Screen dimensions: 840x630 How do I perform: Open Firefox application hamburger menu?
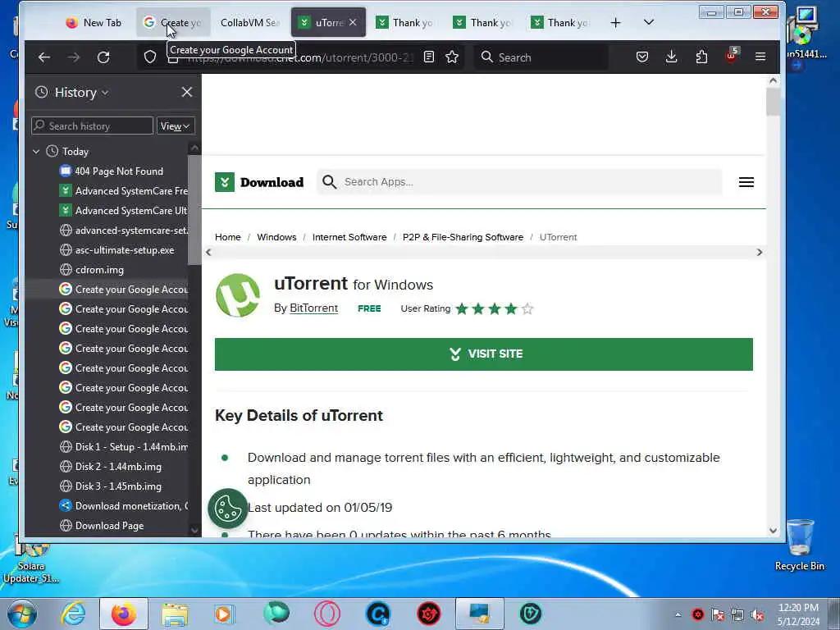click(760, 57)
